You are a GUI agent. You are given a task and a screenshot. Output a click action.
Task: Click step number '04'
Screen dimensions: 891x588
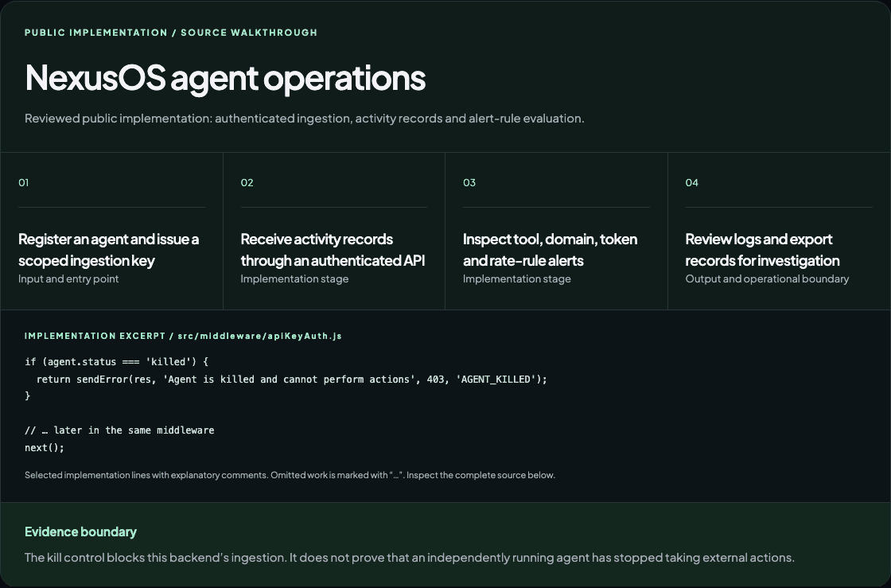click(x=691, y=182)
